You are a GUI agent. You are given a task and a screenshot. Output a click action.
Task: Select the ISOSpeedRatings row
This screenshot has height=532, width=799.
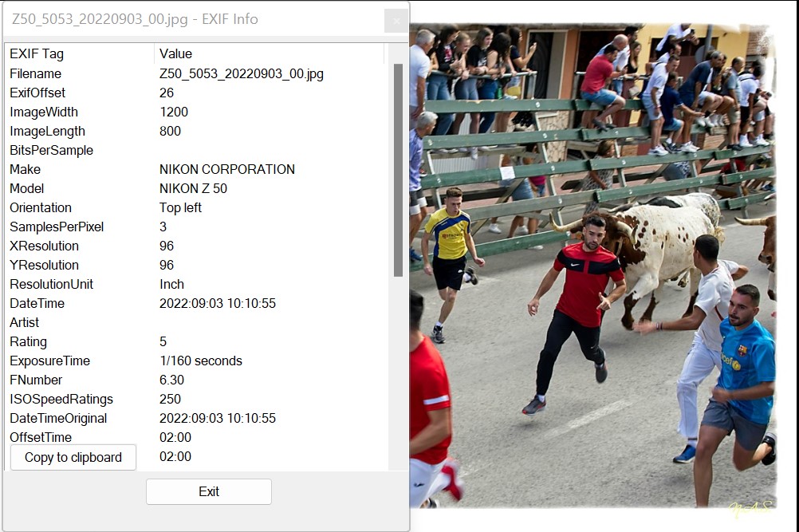point(195,399)
